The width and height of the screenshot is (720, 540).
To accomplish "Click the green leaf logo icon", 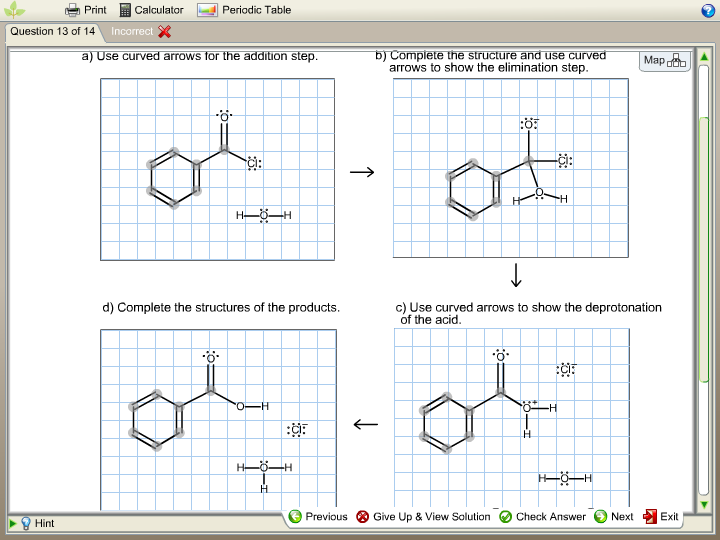I will tap(14, 10).
